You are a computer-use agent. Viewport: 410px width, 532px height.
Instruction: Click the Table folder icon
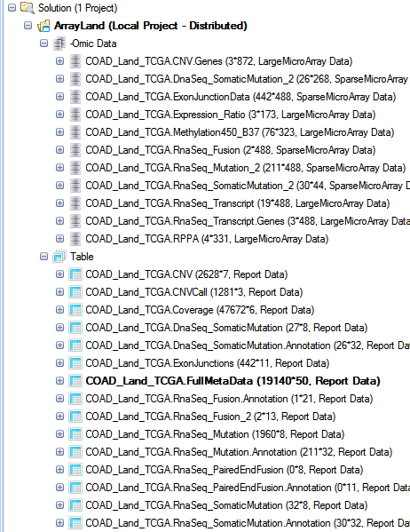[59, 257]
